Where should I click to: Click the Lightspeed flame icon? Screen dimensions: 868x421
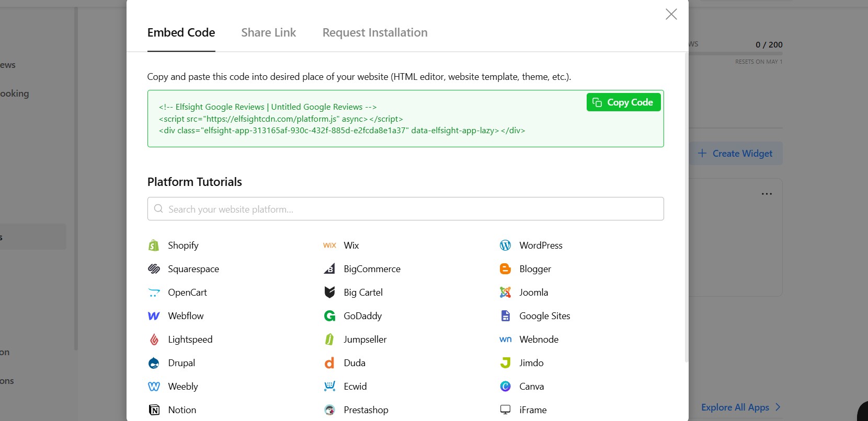pyautogui.click(x=154, y=340)
